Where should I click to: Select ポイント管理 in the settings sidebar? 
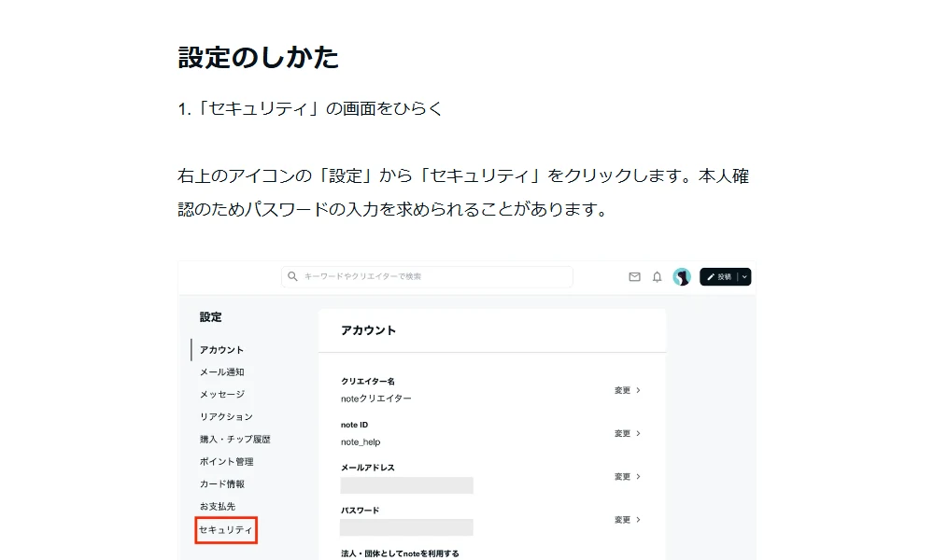226,462
